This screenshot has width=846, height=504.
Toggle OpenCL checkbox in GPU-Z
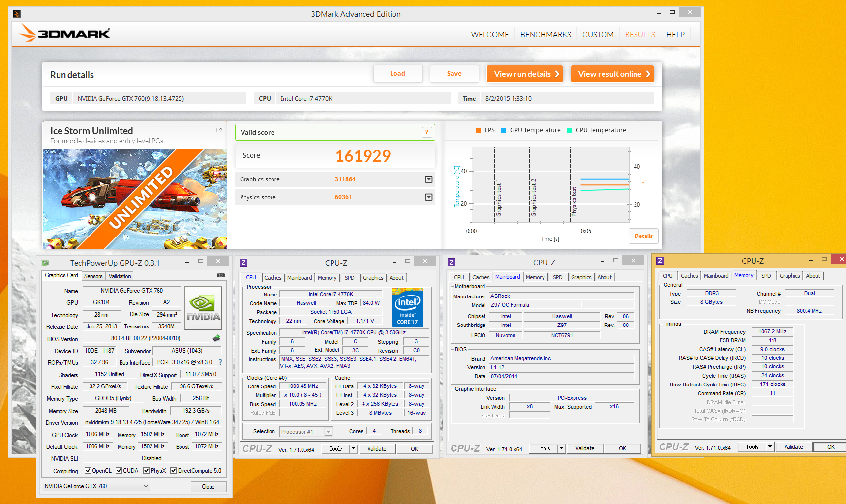[x=88, y=471]
